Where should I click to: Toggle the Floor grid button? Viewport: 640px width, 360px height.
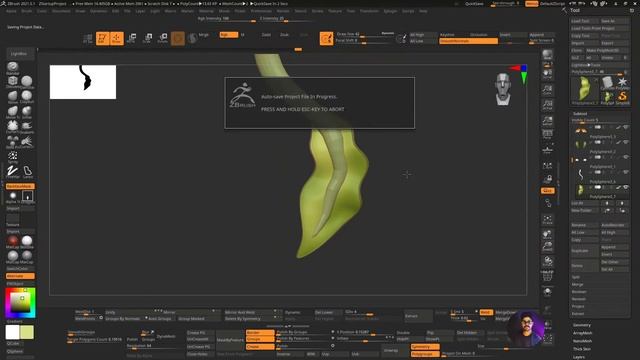coord(547,150)
